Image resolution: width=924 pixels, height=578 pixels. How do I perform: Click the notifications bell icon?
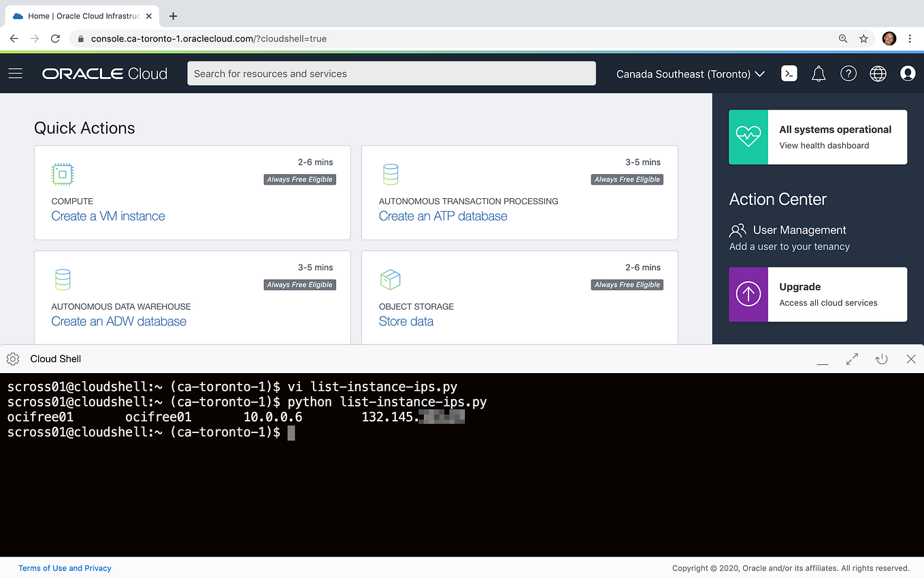point(819,74)
